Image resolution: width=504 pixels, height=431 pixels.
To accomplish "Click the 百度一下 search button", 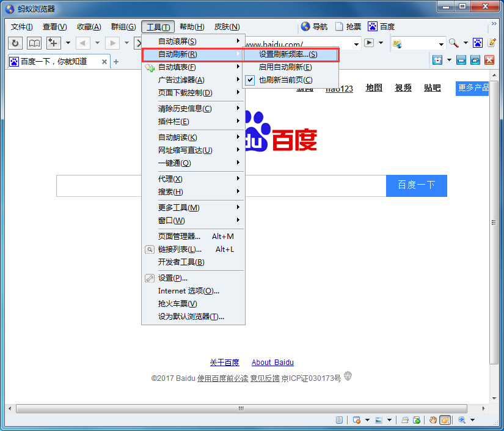I will [x=416, y=185].
